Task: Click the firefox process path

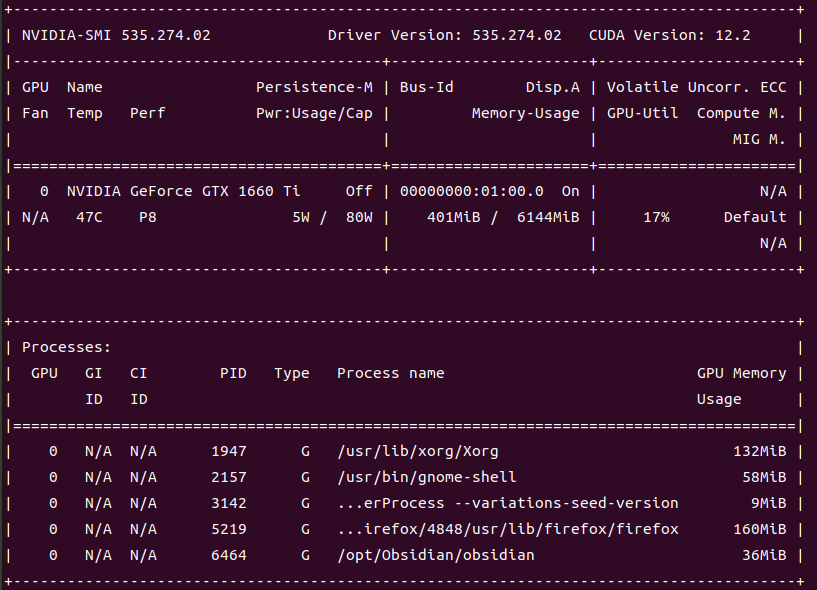Action: pyautogui.click(x=507, y=530)
